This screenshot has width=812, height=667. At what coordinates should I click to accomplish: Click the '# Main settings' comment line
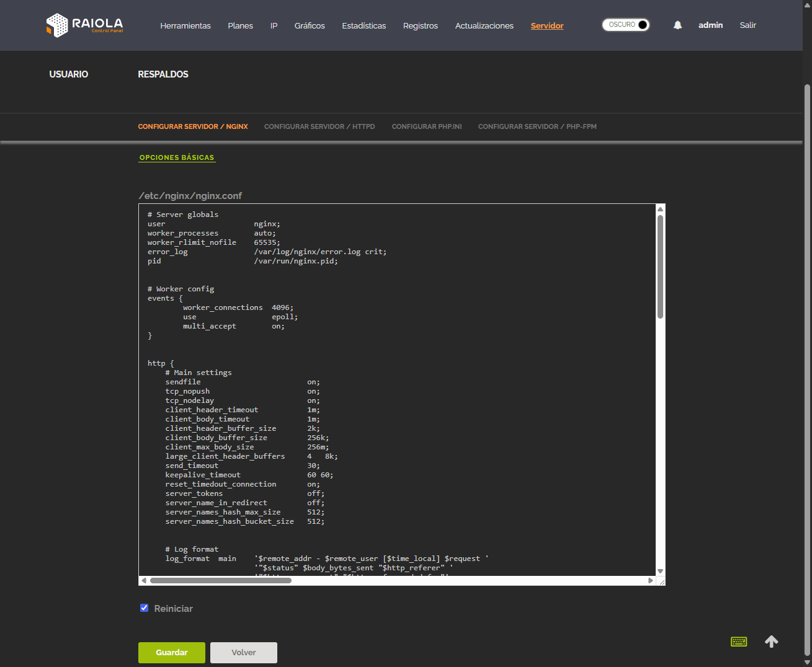(x=199, y=373)
